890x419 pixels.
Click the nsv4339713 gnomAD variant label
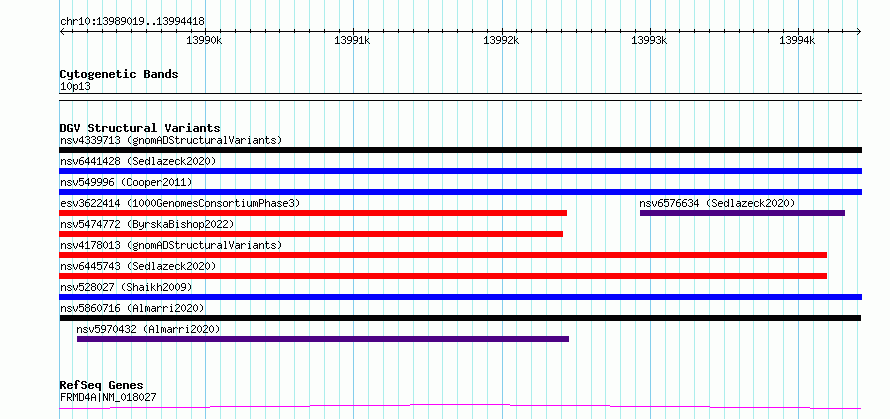pos(171,140)
